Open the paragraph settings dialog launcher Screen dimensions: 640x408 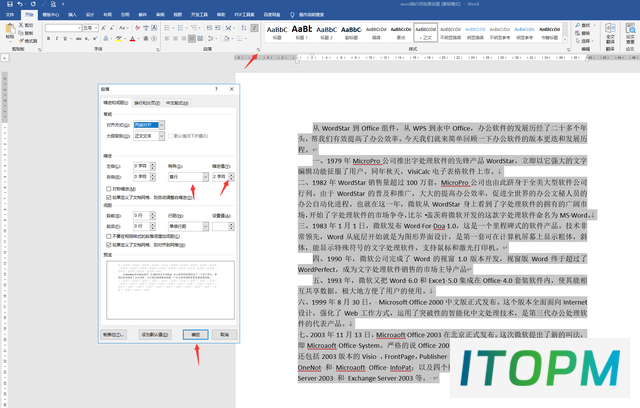[x=258, y=50]
